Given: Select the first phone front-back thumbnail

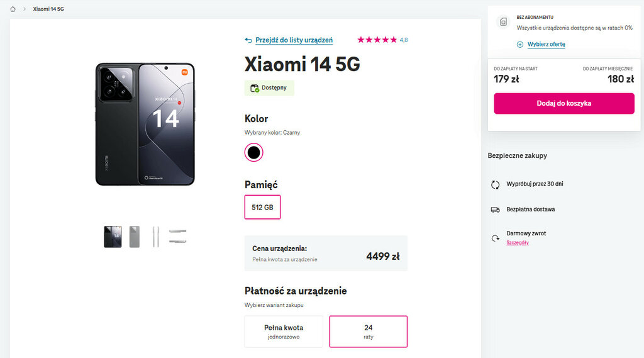Looking at the screenshot, I should click(x=113, y=237).
